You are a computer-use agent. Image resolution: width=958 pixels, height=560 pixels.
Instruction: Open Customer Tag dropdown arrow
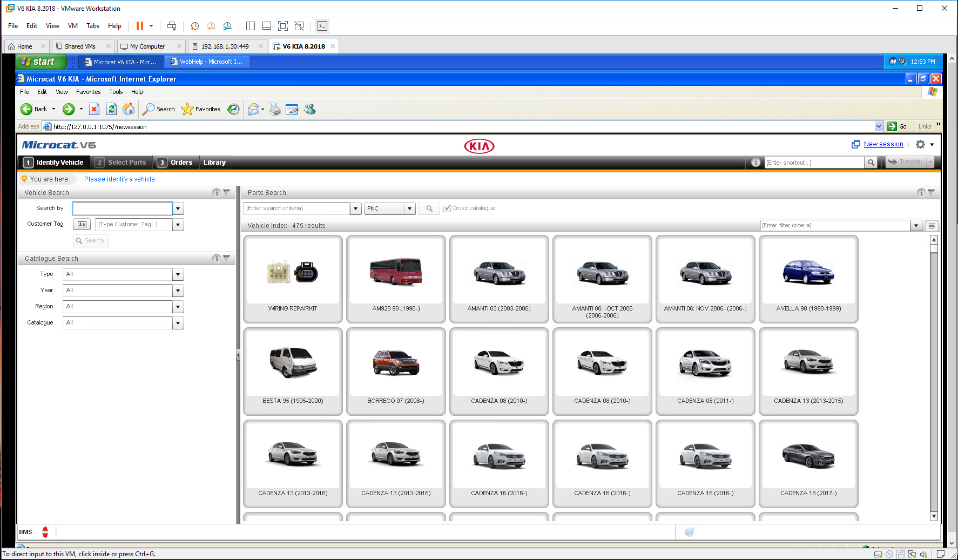click(x=178, y=225)
